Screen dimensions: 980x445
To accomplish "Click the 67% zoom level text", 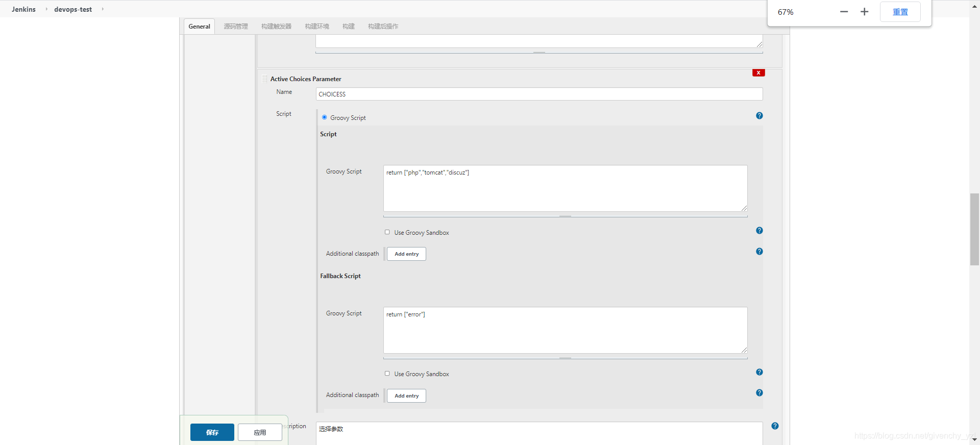I will 786,12.
